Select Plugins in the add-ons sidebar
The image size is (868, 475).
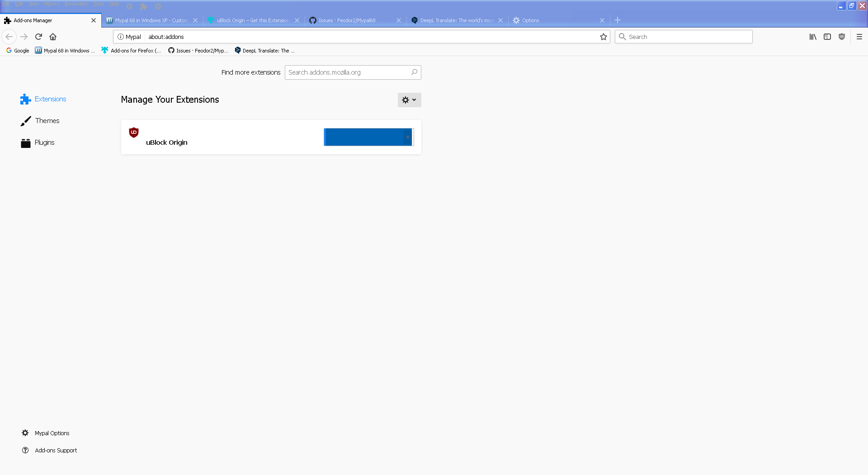coord(44,142)
